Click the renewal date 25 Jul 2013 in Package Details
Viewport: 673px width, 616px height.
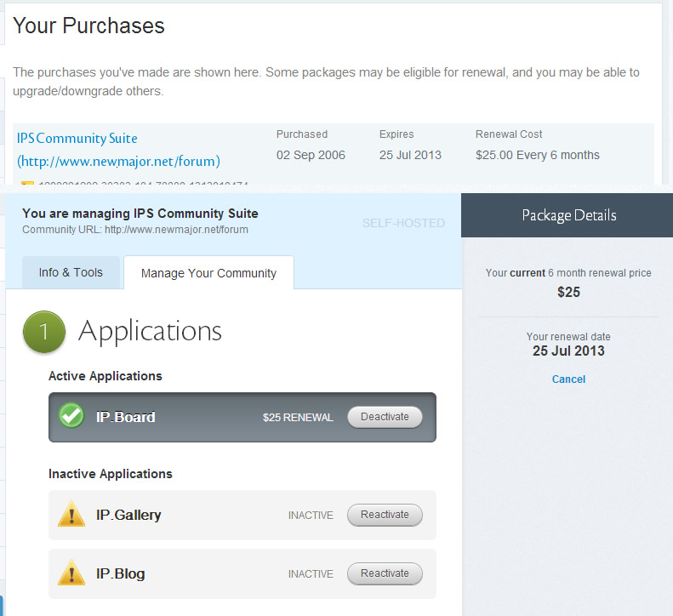click(568, 351)
